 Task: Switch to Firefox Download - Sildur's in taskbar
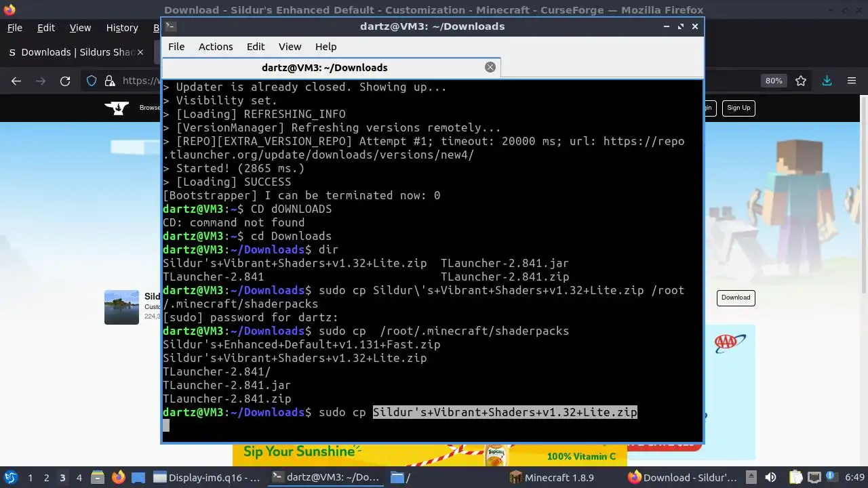pyautogui.click(x=683, y=477)
